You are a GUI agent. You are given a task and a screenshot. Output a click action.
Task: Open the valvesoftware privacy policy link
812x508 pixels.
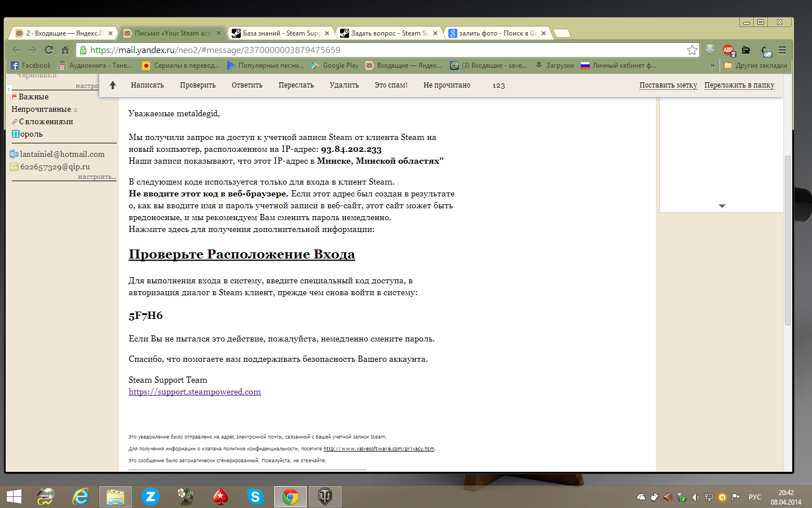tap(379, 449)
